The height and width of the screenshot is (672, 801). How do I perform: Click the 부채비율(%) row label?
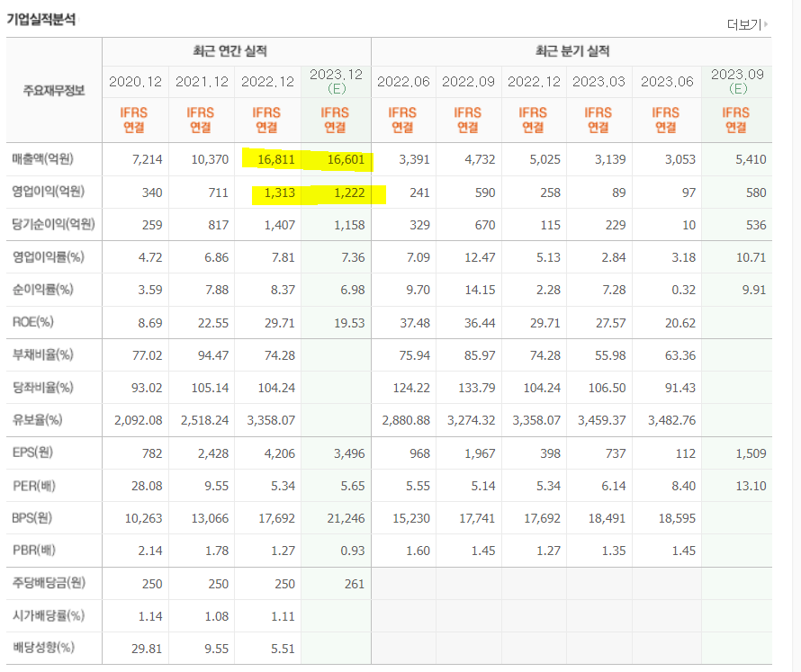point(43,354)
